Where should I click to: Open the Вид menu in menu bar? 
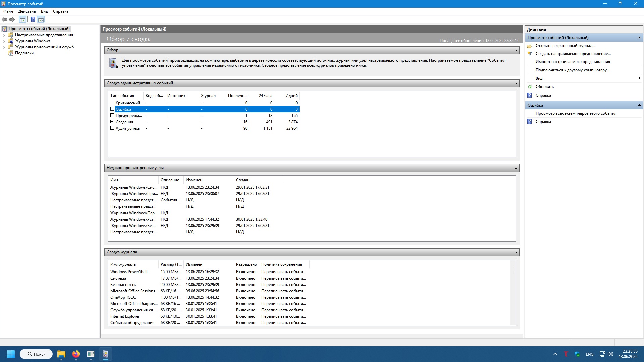pyautogui.click(x=44, y=11)
